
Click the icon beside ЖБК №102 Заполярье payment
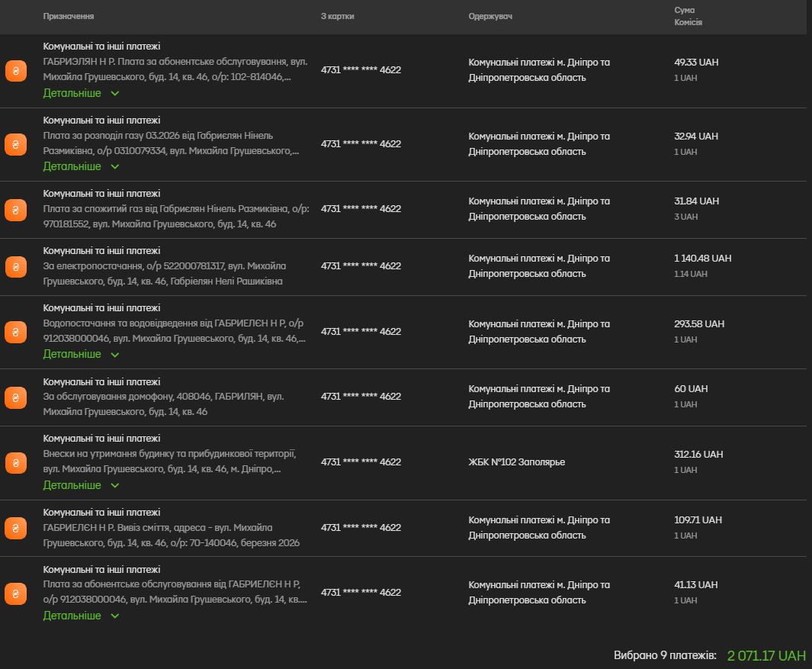click(16, 462)
